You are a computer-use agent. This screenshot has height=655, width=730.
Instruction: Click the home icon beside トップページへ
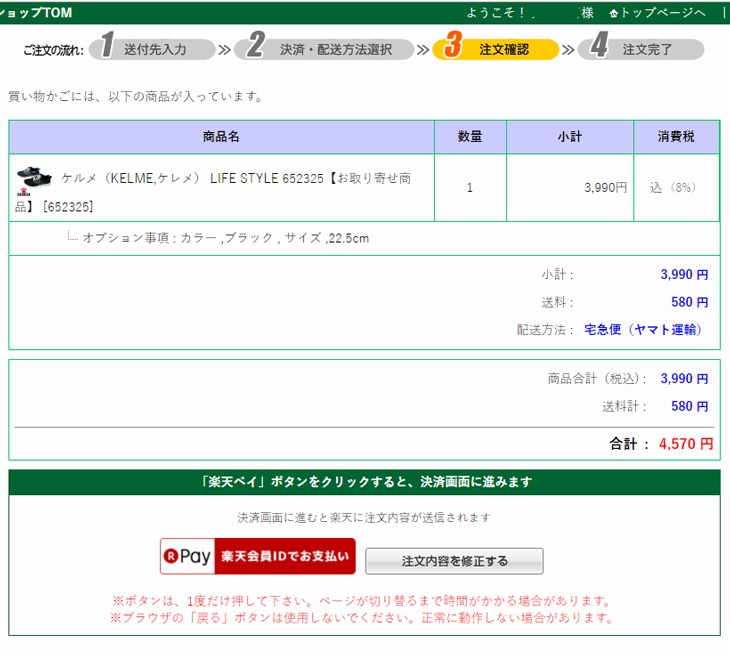[x=613, y=13]
